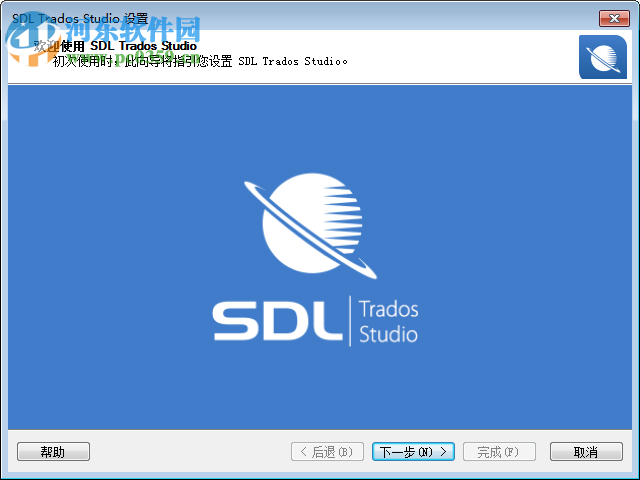640x480 pixels.
Task: Click the 帮助 help button
Action: pos(53,451)
